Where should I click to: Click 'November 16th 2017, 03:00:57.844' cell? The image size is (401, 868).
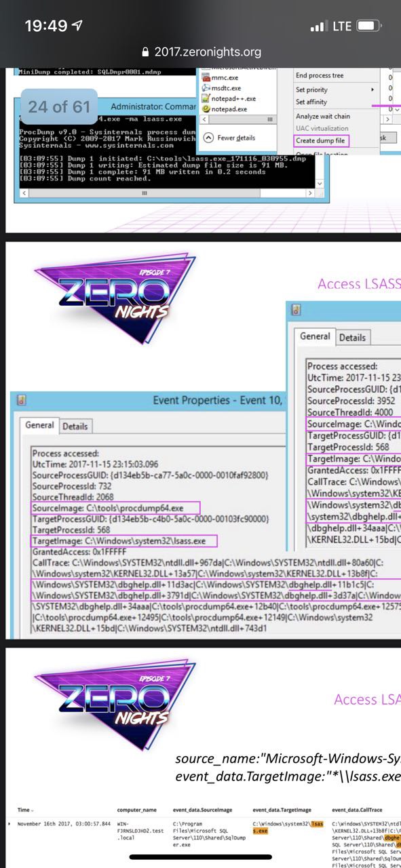click(x=63, y=823)
